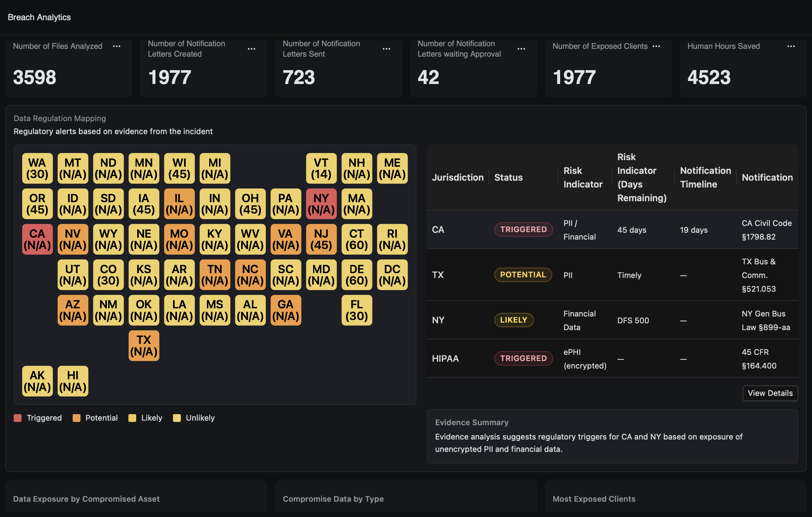This screenshot has width=812, height=517.
Task: Click the TRIGGERED badge in the CA row
Action: (523, 230)
